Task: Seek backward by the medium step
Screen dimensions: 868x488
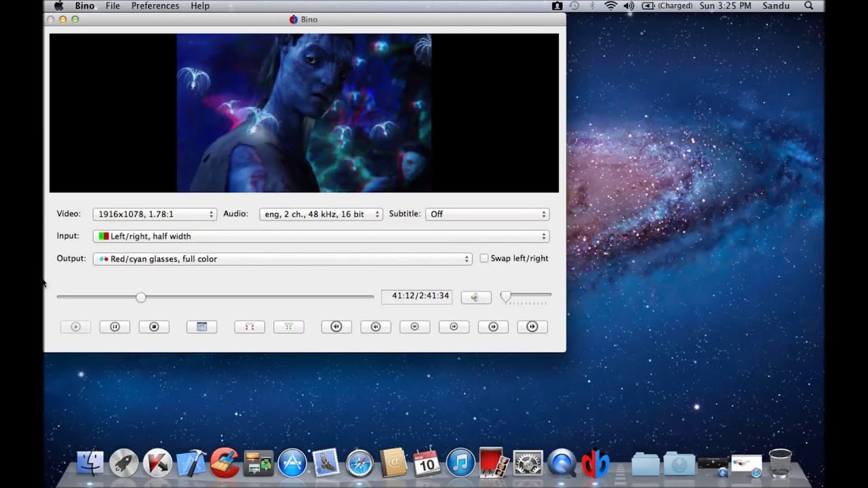Action: click(376, 327)
